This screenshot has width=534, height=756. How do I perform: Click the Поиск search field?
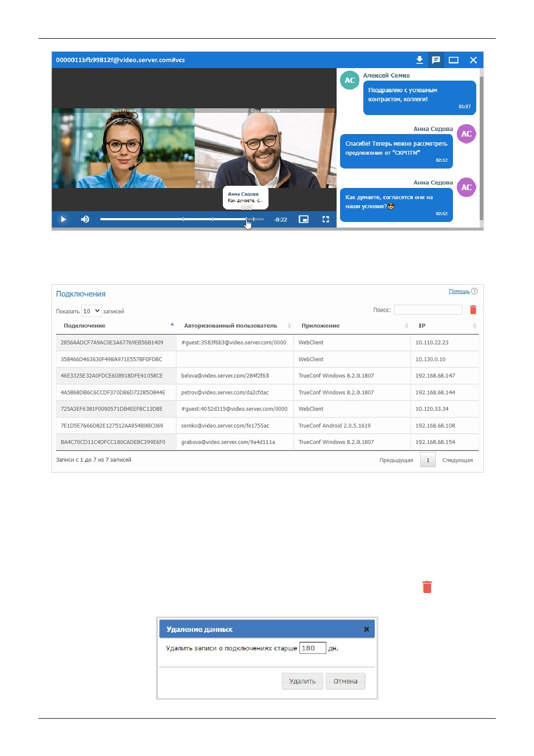click(x=428, y=309)
